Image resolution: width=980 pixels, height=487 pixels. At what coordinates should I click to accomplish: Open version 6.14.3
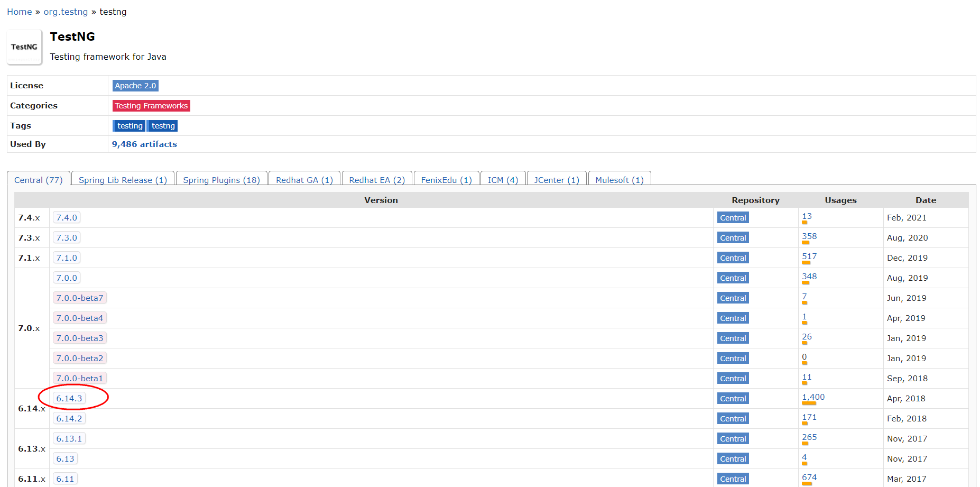coord(69,399)
